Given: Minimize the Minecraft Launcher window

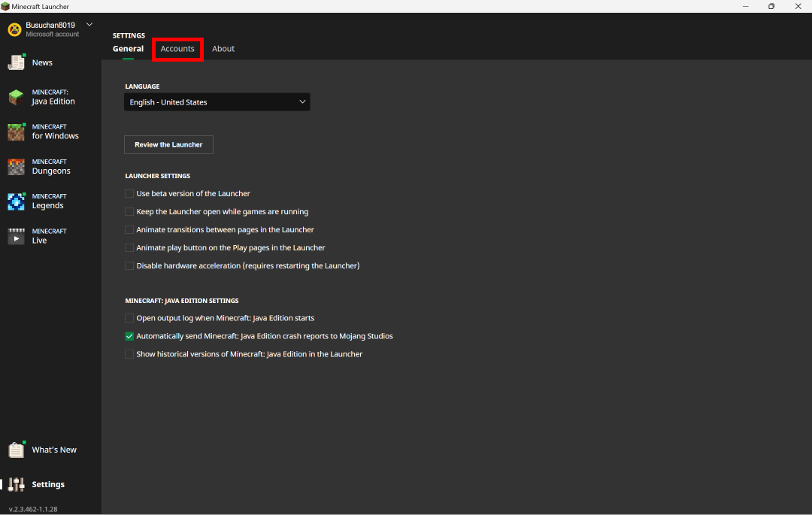Looking at the screenshot, I should pos(746,6).
